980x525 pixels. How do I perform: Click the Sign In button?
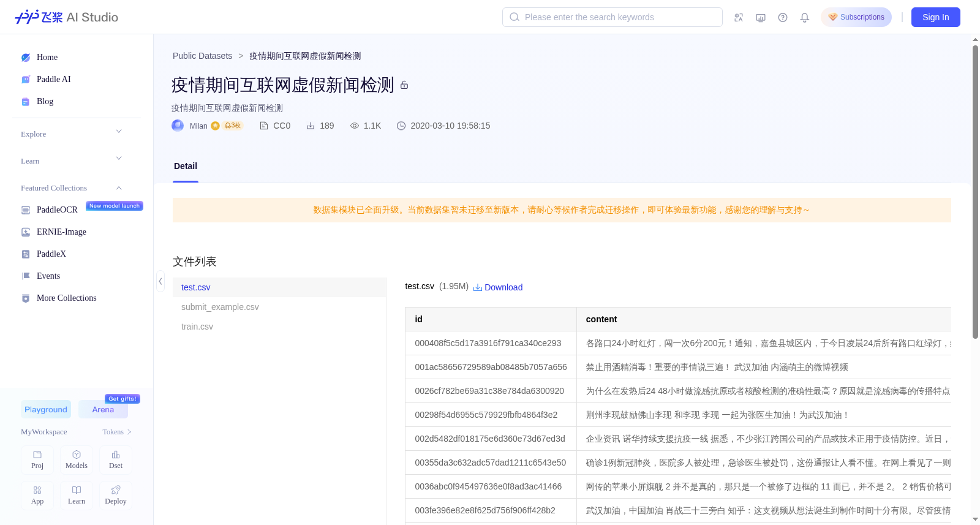click(x=935, y=17)
